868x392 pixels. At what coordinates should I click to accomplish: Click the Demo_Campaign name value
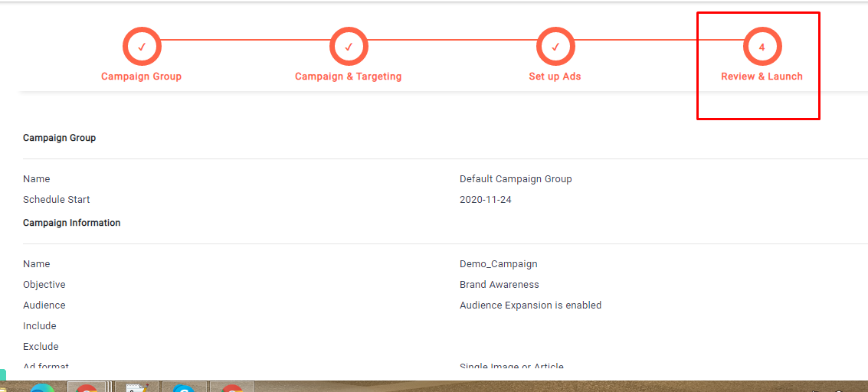pyautogui.click(x=498, y=264)
